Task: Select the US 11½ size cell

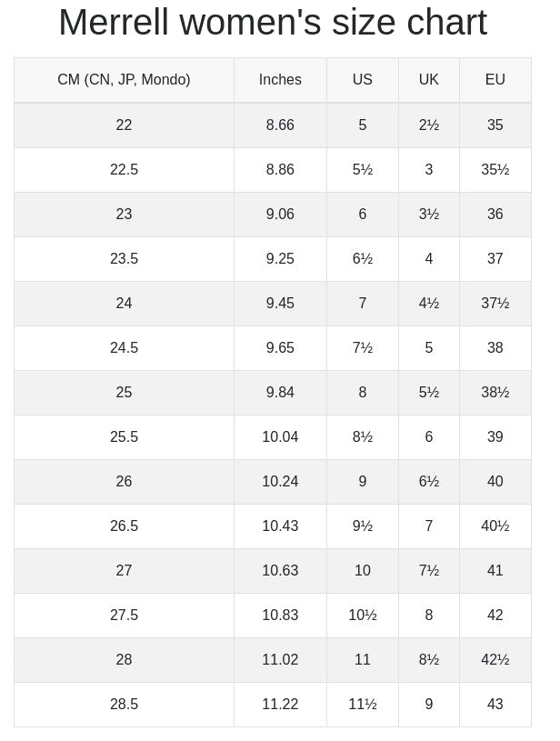Action: tap(363, 704)
